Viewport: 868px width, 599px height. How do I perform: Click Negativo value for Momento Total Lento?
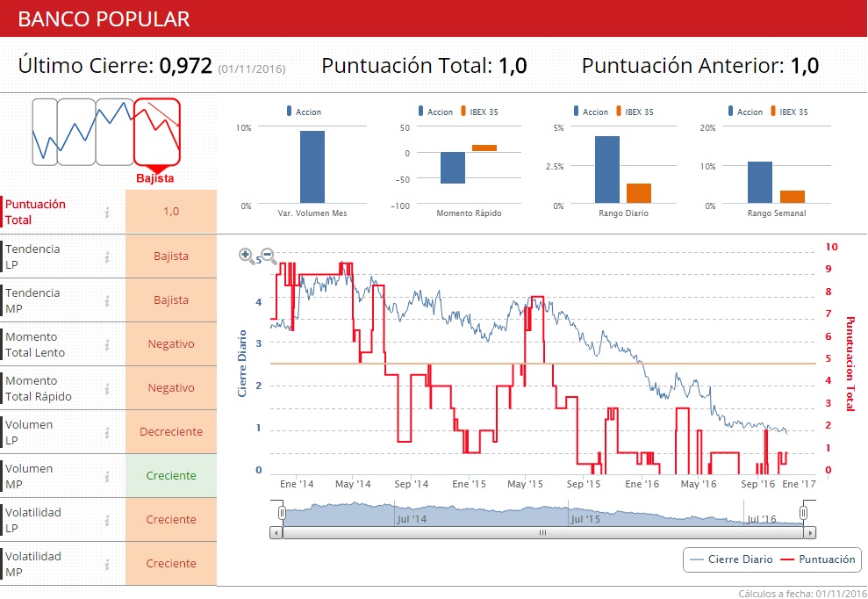(x=171, y=343)
